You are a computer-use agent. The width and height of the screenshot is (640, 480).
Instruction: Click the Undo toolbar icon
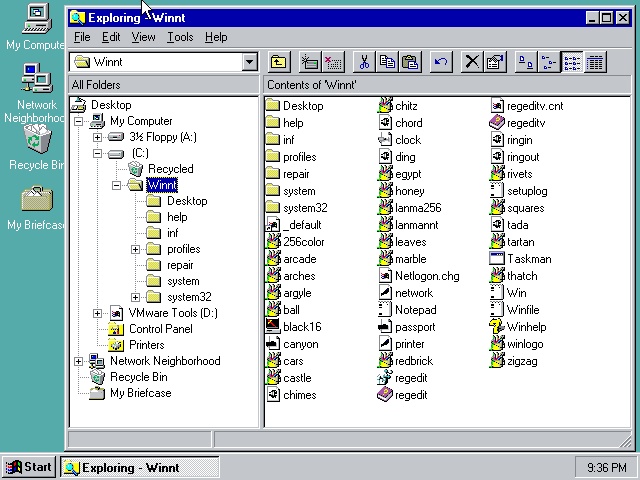441,62
